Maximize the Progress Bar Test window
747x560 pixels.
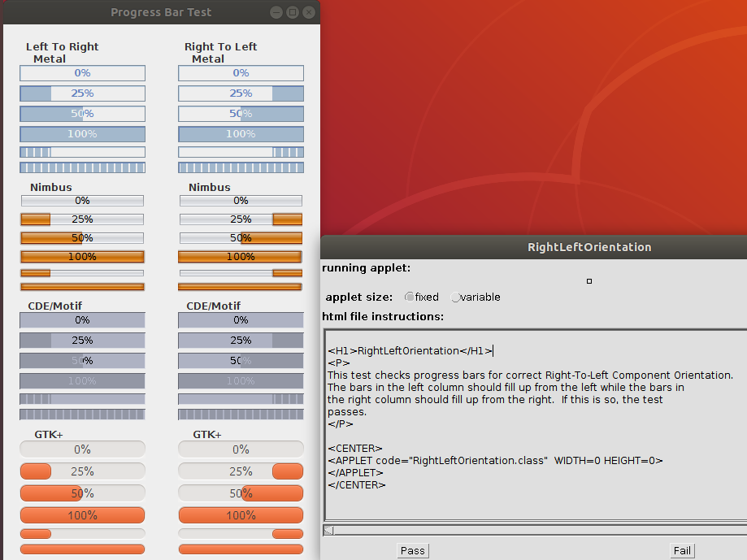(293, 12)
